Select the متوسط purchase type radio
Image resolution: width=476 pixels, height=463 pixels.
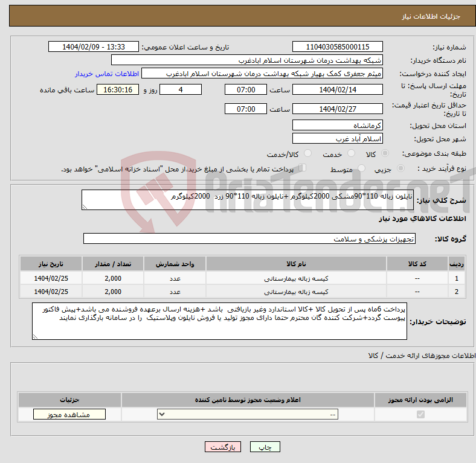362,168
